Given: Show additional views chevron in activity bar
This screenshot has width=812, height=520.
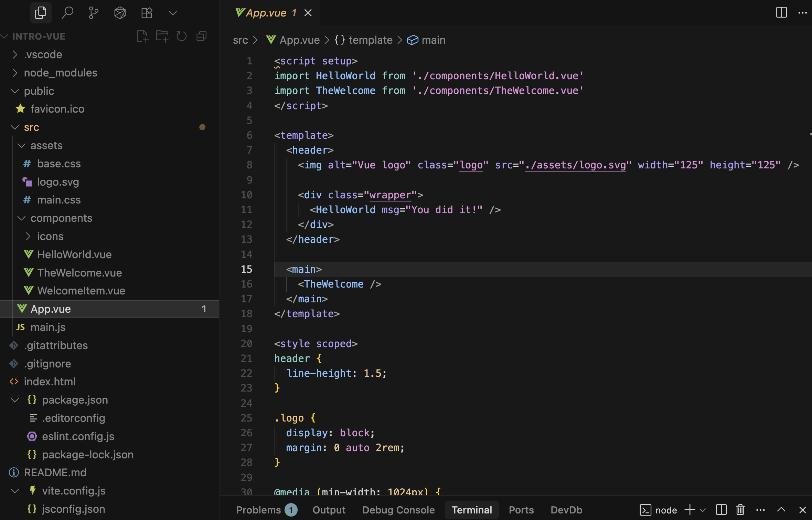Looking at the screenshot, I should 173,13.
